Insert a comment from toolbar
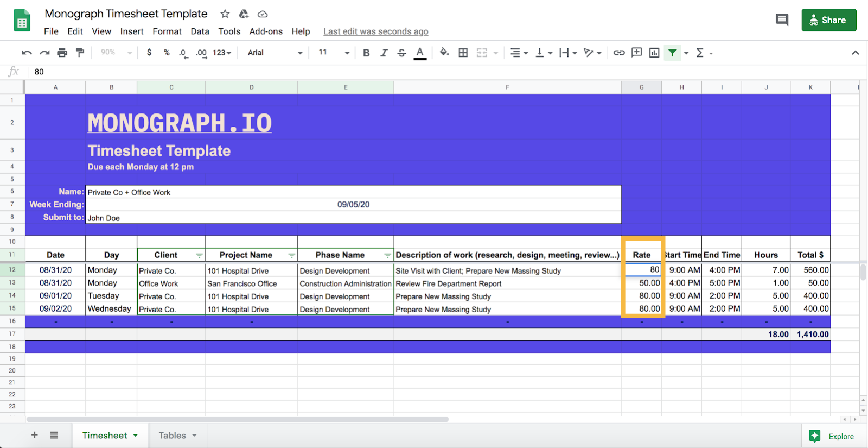This screenshot has height=448, width=868. coord(637,53)
